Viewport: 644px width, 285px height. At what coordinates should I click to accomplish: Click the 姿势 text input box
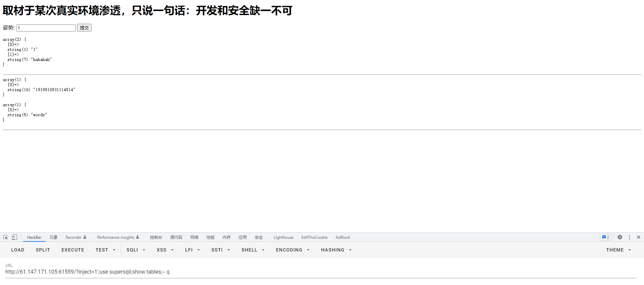[x=46, y=28]
